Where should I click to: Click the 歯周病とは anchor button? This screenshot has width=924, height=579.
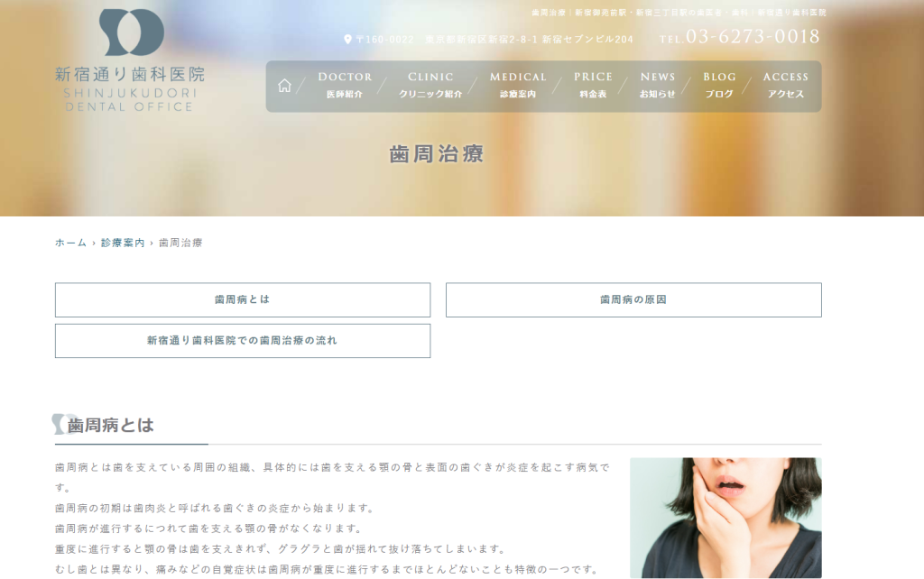(x=242, y=299)
